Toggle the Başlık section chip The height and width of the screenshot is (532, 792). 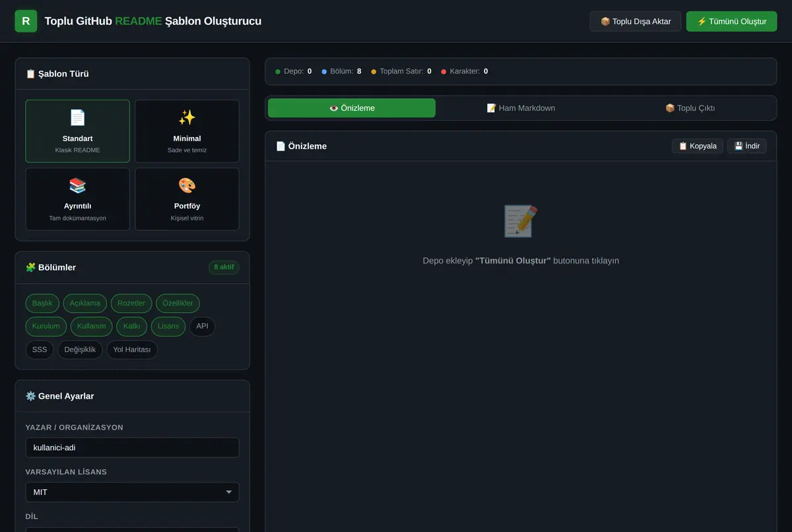point(42,303)
